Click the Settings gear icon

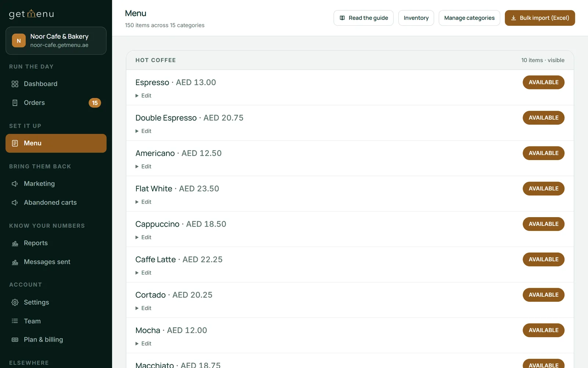tap(15, 302)
